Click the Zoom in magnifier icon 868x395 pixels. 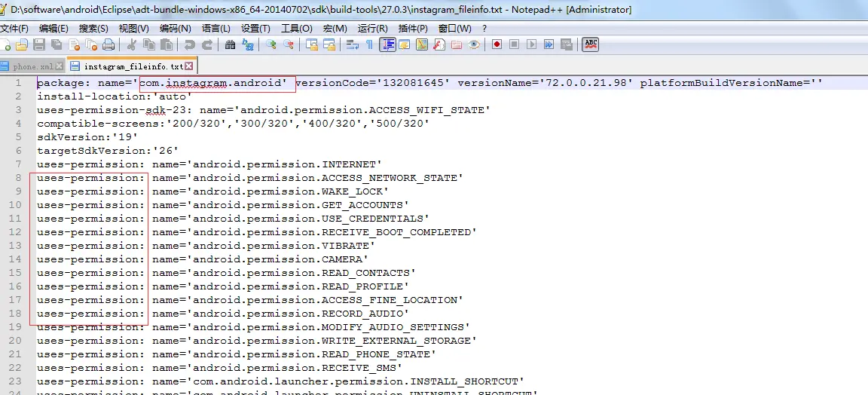click(x=271, y=45)
